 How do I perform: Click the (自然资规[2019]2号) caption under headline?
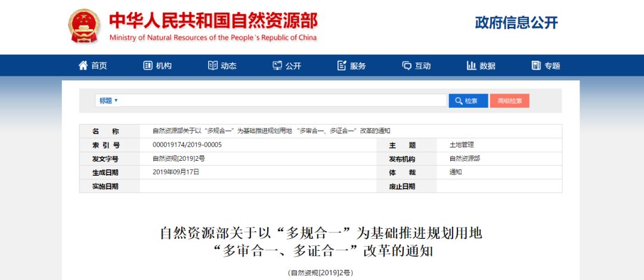tap(321, 273)
